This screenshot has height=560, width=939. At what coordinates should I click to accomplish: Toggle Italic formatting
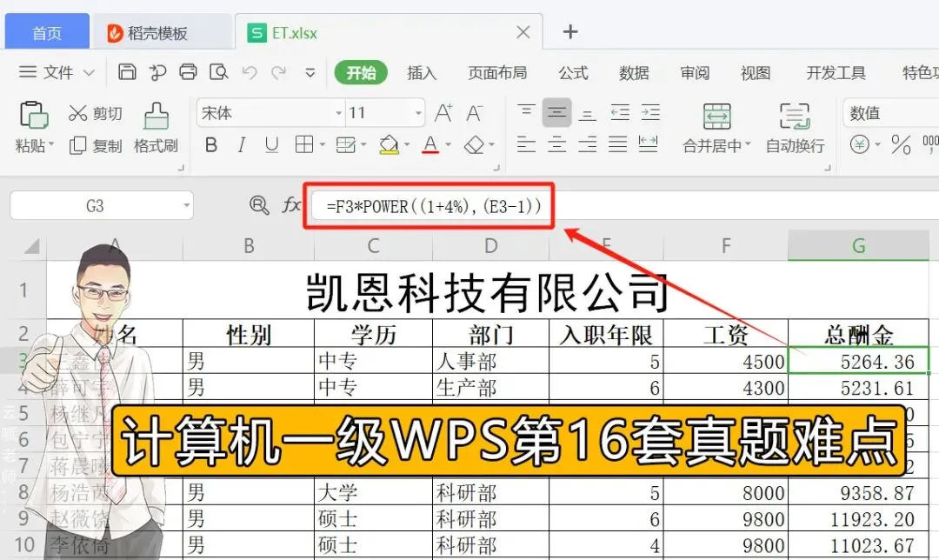242,145
